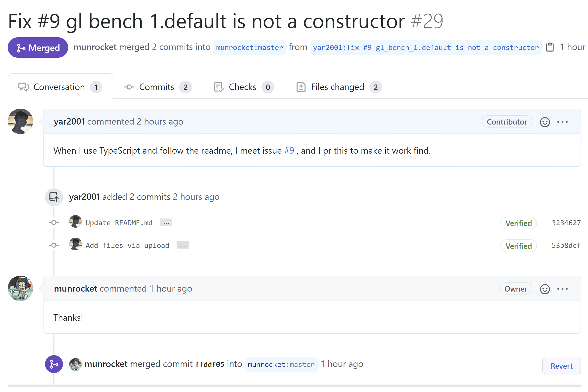This screenshot has width=588, height=392.
Task: Open munrocket's large avatar
Action: coord(20,288)
